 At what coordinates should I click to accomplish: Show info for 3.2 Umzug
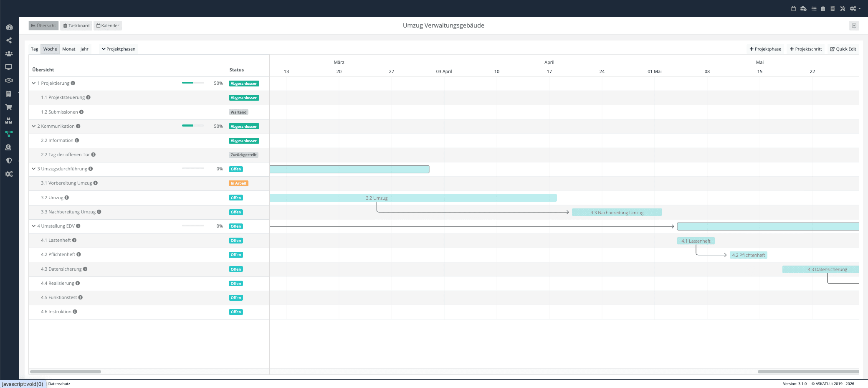click(x=67, y=198)
